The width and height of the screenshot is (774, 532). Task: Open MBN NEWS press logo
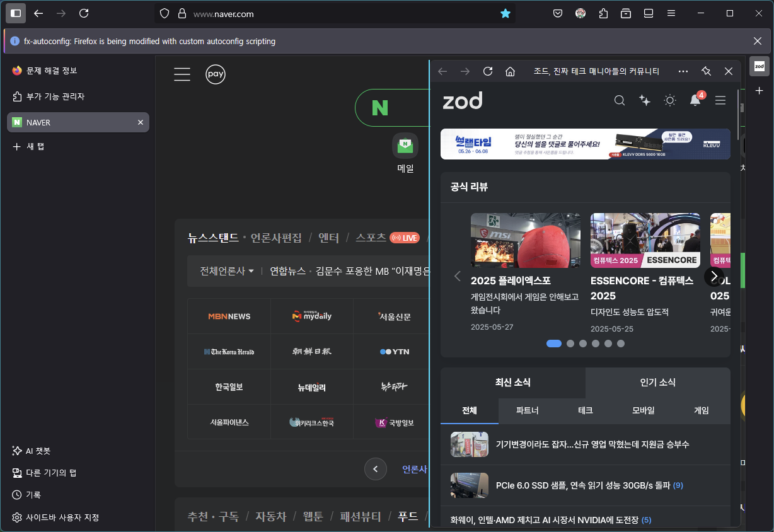coord(229,316)
